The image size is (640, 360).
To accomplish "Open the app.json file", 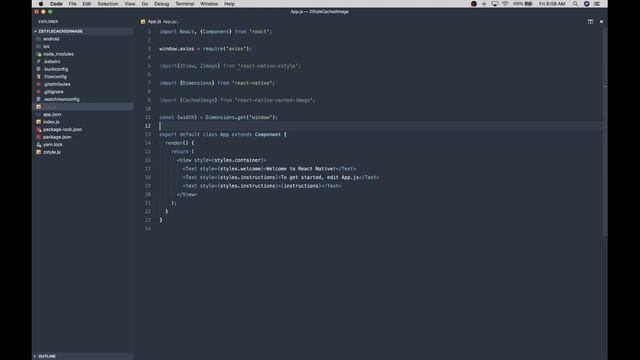I will tap(52, 114).
